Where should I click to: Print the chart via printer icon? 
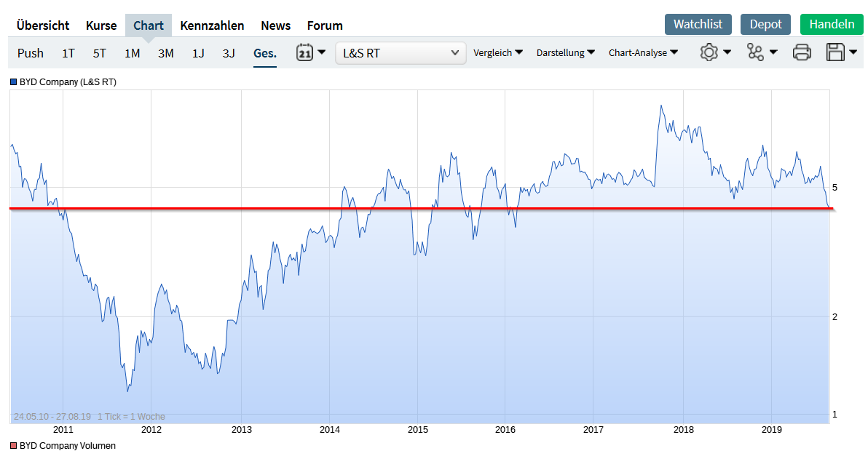click(x=802, y=52)
